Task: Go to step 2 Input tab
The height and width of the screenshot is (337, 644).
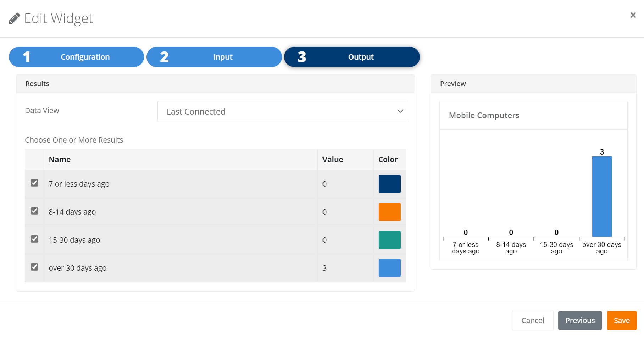Action: point(214,57)
